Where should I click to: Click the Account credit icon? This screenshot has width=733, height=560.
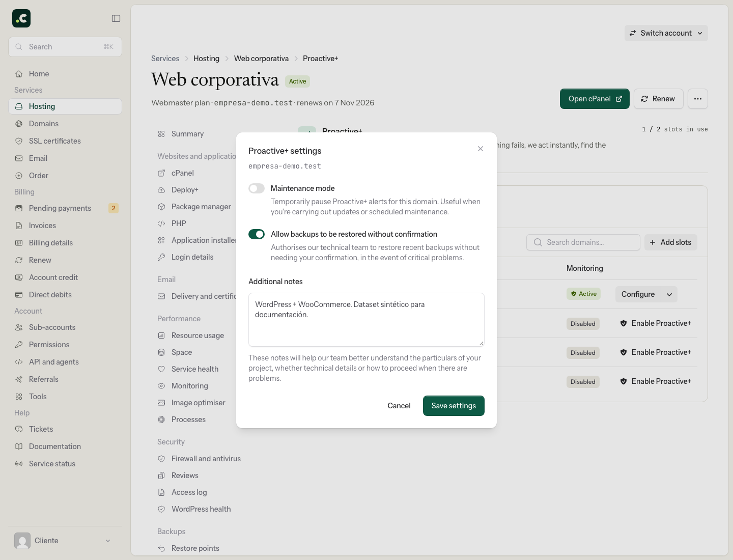pyautogui.click(x=19, y=277)
